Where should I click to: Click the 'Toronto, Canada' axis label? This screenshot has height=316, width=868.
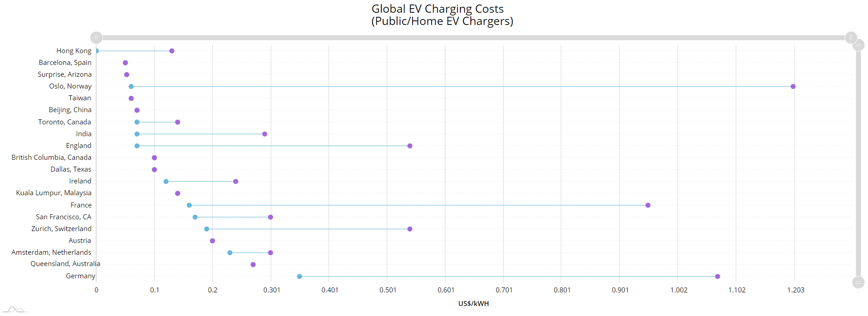65,122
